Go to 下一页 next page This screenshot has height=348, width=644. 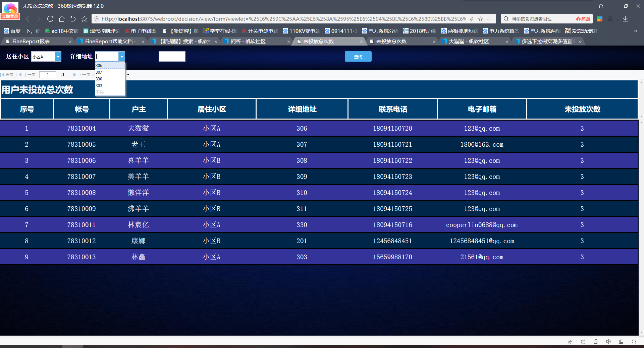tap(82, 75)
